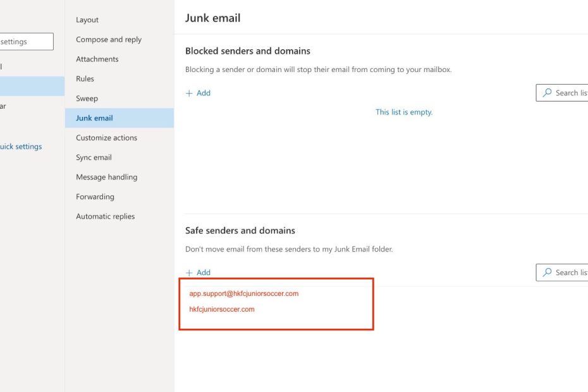
Task: Go to the Forwarding settings
Action: pyautogui.click(x=95, y=197)
